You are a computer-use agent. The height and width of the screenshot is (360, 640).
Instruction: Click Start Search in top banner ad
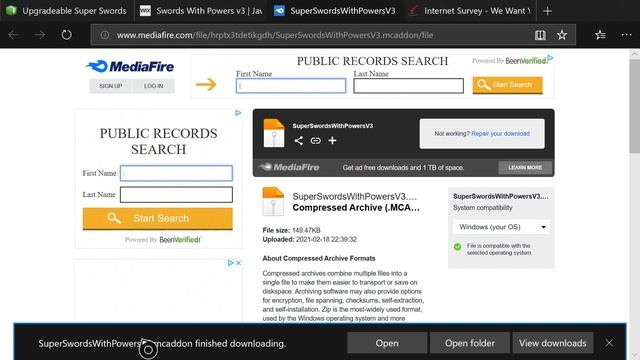tap(507, 85)
